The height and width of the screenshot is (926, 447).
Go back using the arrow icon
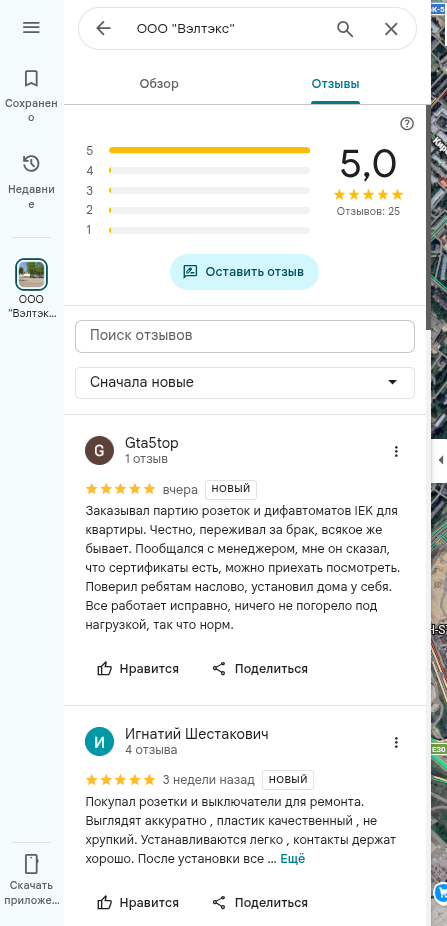(103, 28)
